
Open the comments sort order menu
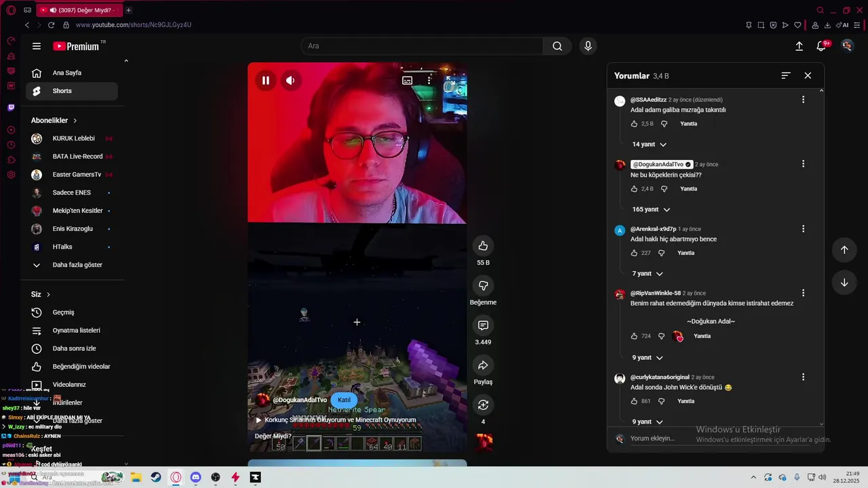click(786, 75)
